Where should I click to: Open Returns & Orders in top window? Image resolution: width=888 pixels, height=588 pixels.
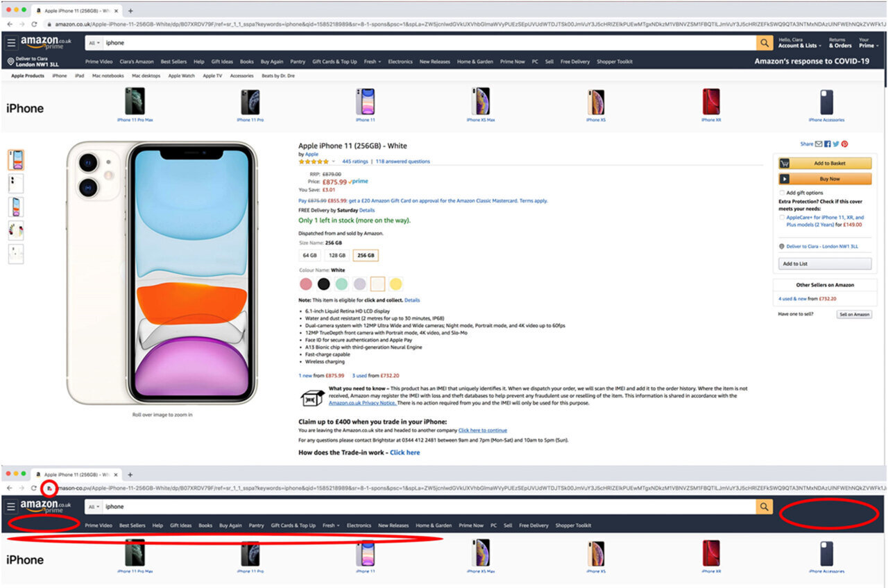coord(839,43)
